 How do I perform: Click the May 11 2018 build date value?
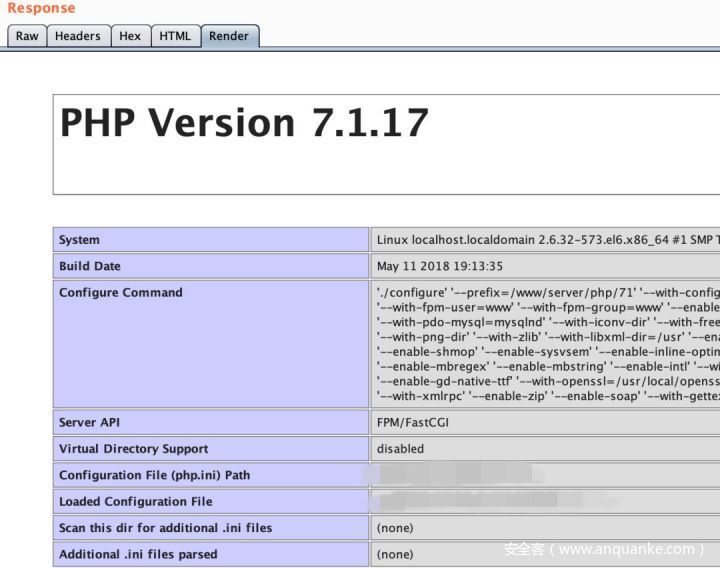(439, 266)
